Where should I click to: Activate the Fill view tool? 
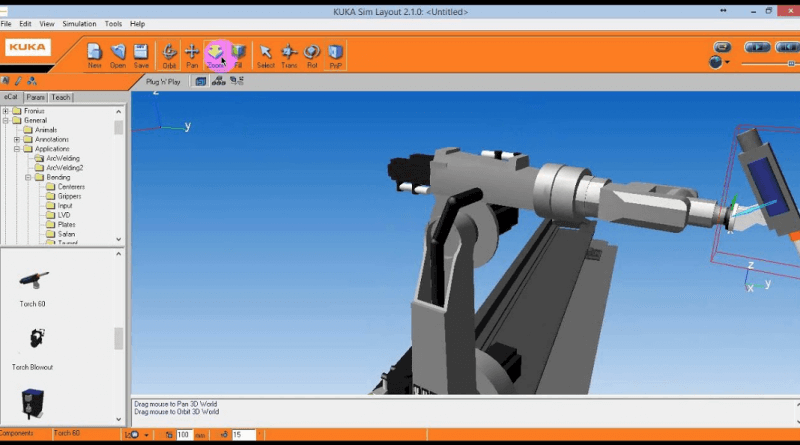(238, 53)
